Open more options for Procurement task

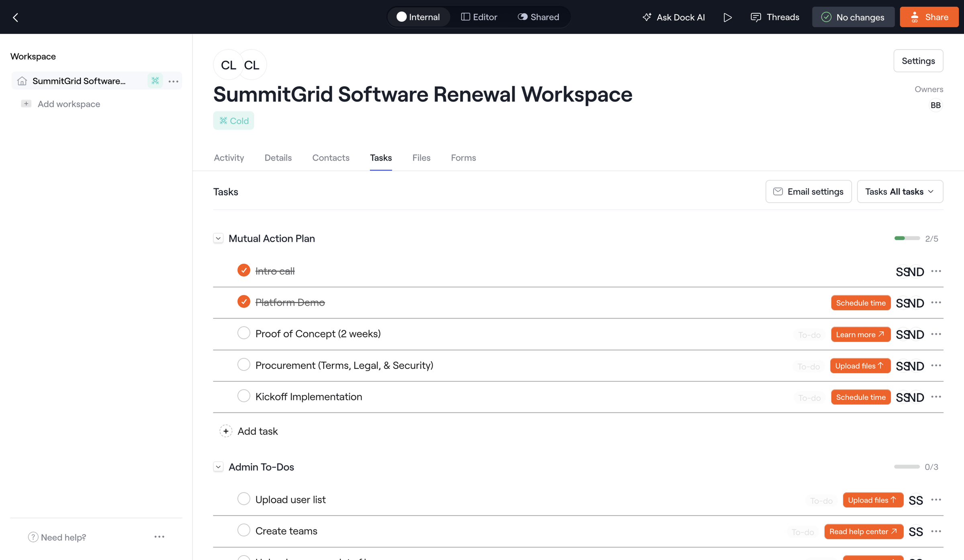pyautogui.click(x=936, y=366)
